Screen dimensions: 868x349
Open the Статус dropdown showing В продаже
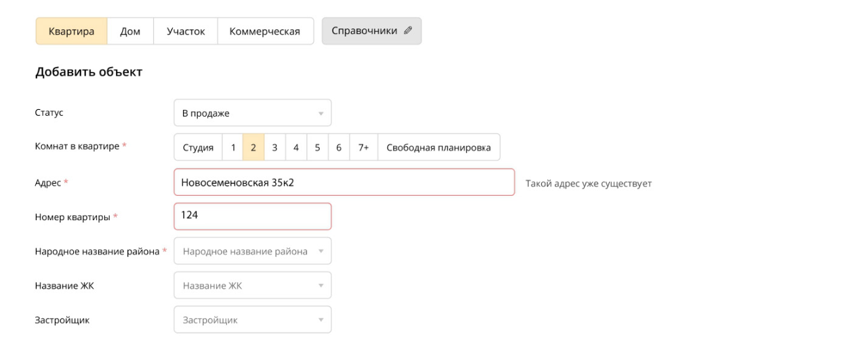(x=252, y=113)
